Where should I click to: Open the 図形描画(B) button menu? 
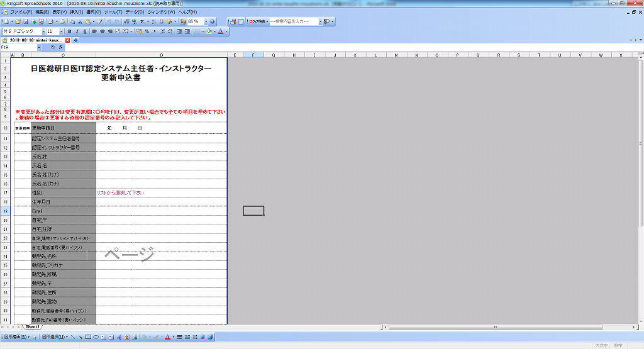click(16, 337)
